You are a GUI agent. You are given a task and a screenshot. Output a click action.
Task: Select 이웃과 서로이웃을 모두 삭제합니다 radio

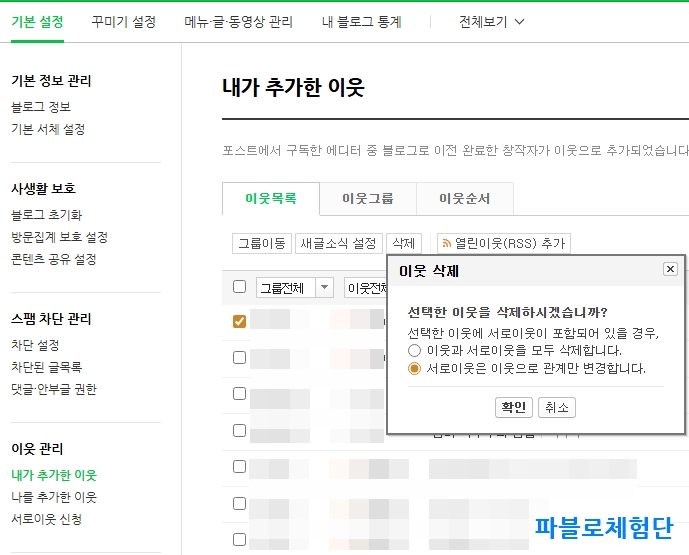tap(414, 351)
